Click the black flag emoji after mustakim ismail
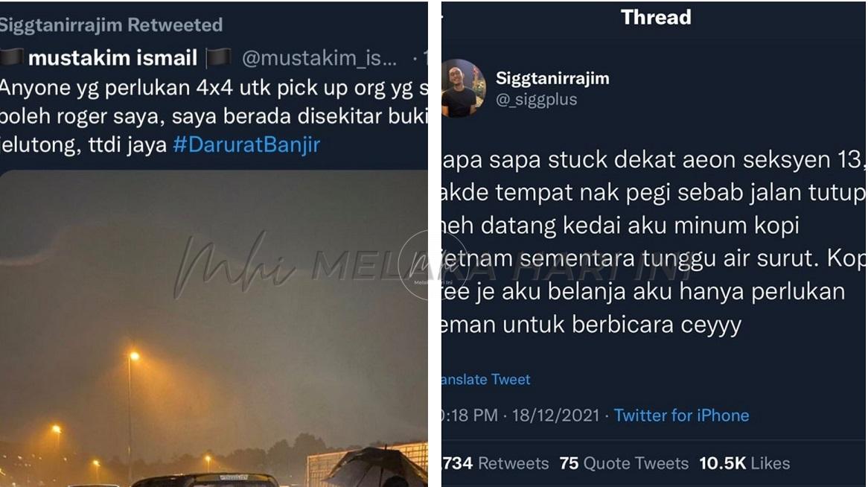Viewport: 868px width, 487px height. tap(219, 57)
